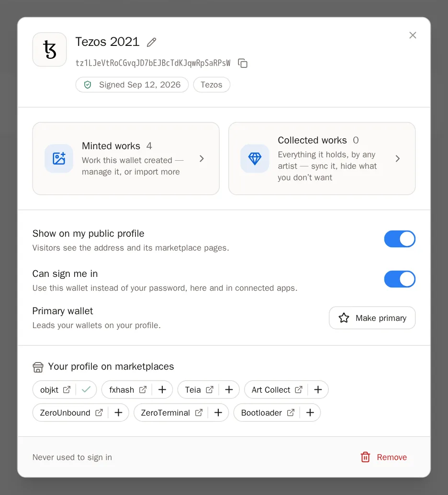The width and height of the screenshot is (448, 495).
Task: Add Teia profile with plus
Action: (x=229, y=390)
